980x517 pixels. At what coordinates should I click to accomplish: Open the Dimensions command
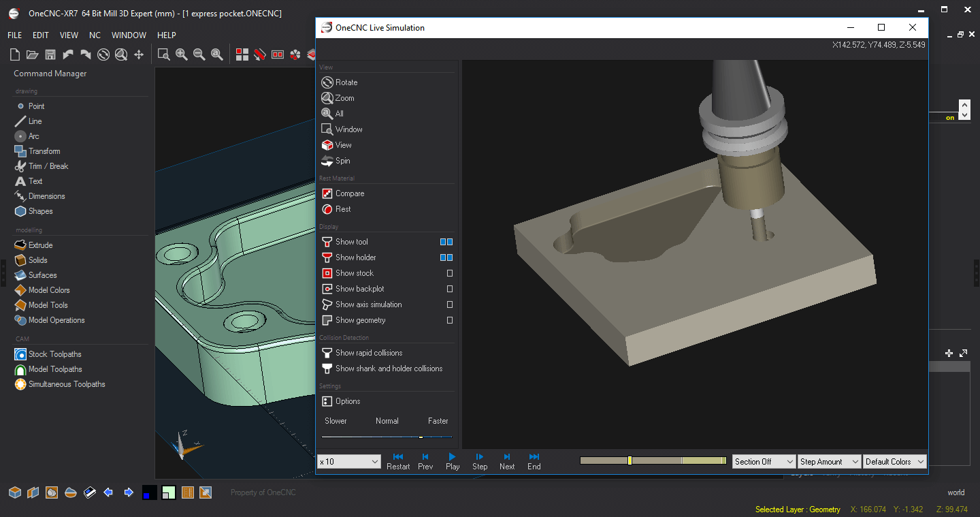[40, 196]
